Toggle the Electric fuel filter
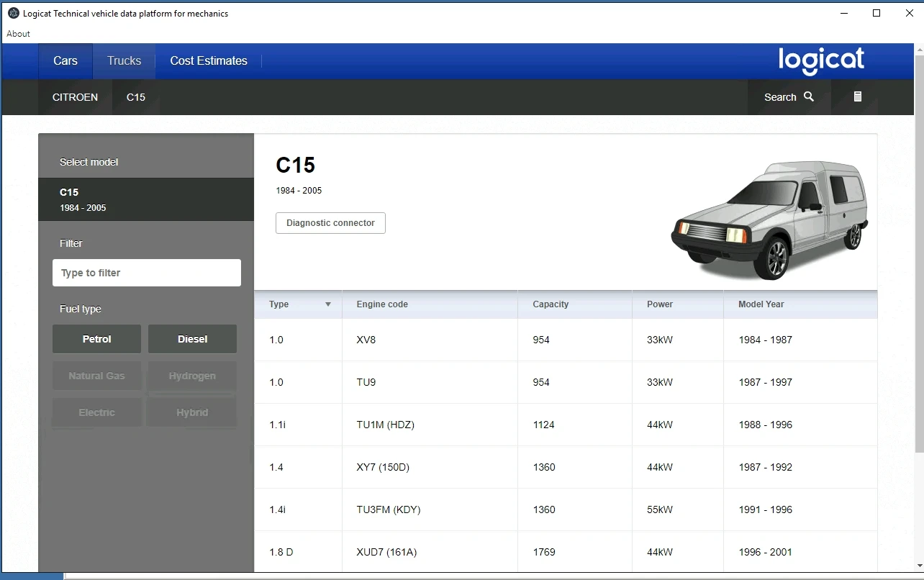The width and height of the screenshot is (924, 580). [96, 412]
